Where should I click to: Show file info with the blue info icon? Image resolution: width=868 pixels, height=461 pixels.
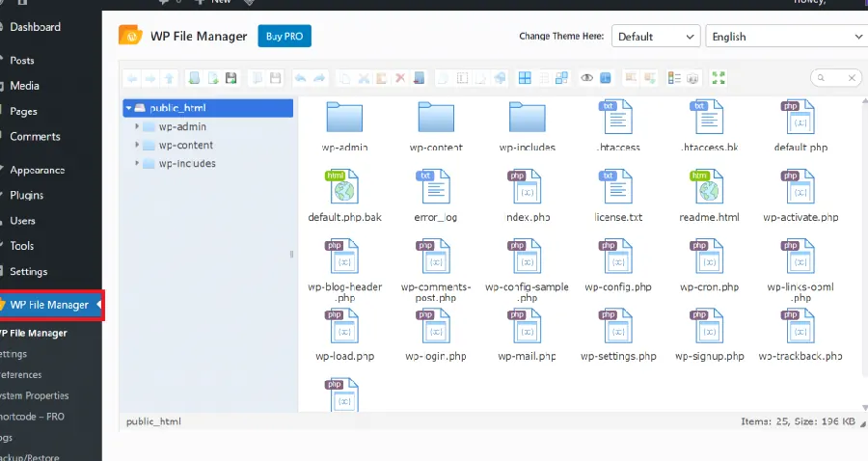coord(606,78)
